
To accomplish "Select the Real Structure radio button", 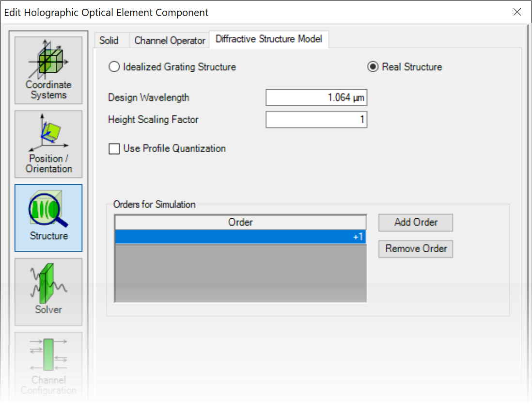I will (x=373, y=66).
